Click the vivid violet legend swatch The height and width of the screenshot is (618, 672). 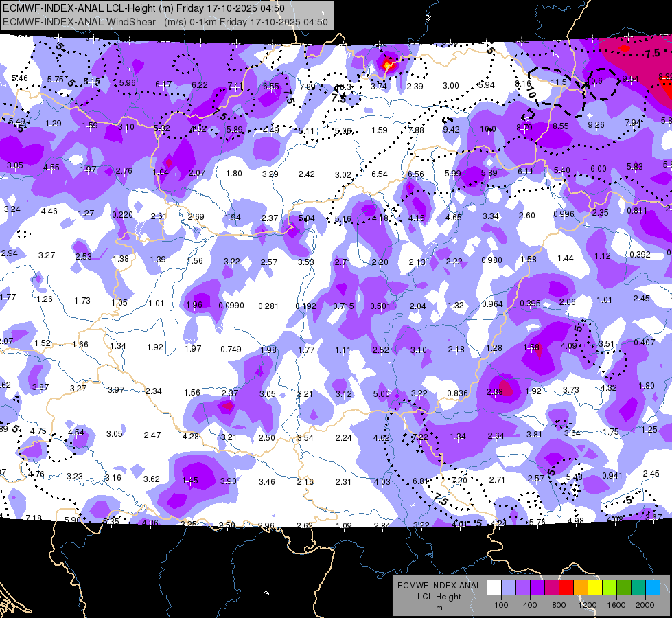(x=537, y=588)
